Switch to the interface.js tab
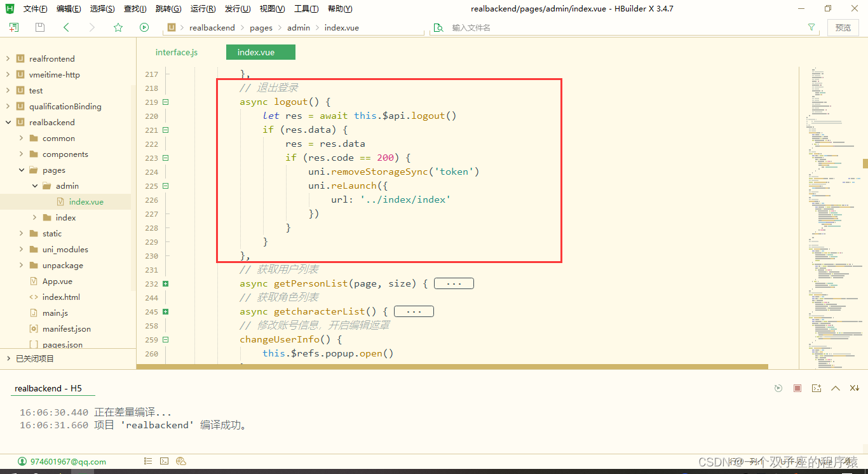The height and width of the screenshot is (474, 868). coord(177,52)
